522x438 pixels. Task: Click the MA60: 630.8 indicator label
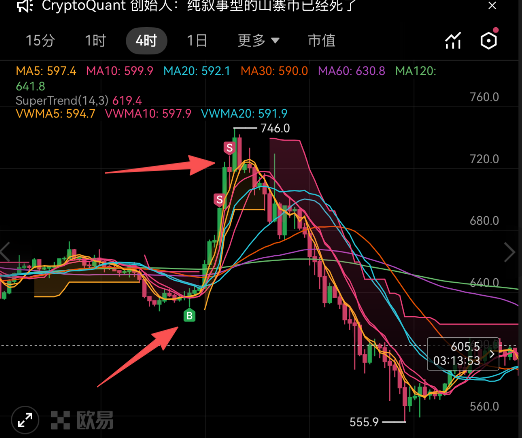coord(352,71)
